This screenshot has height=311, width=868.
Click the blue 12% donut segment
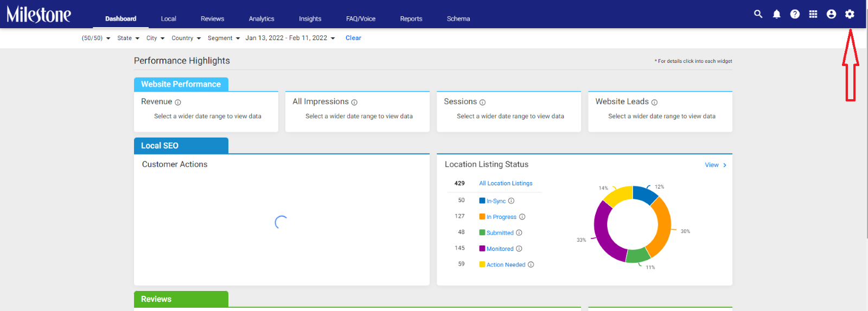(x=644, y=194)
